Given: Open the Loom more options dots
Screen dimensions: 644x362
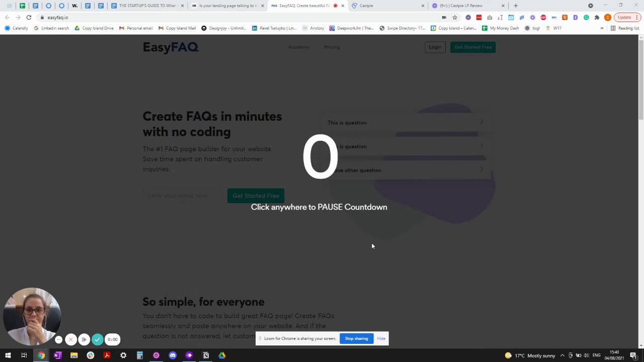Looking at the screenshot, I should (x=58, y=339).
